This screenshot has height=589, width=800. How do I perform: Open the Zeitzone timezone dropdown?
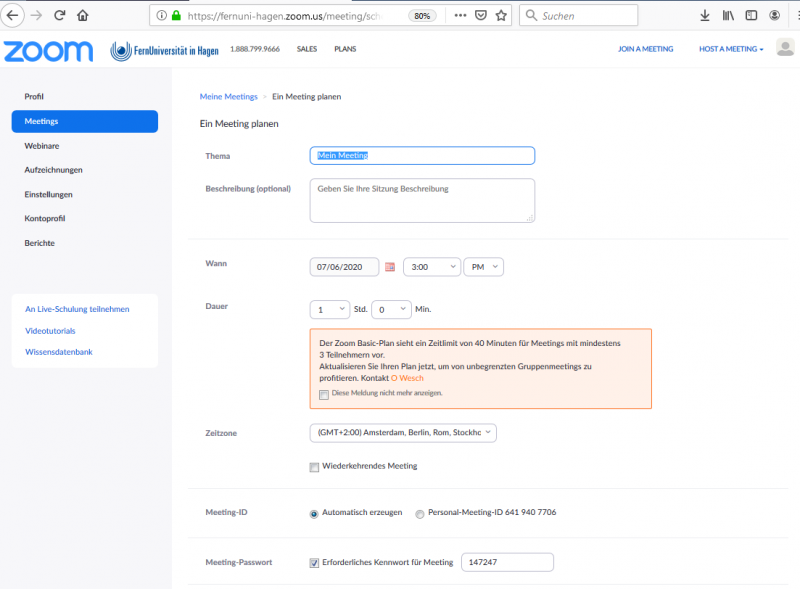click(403, 433)
